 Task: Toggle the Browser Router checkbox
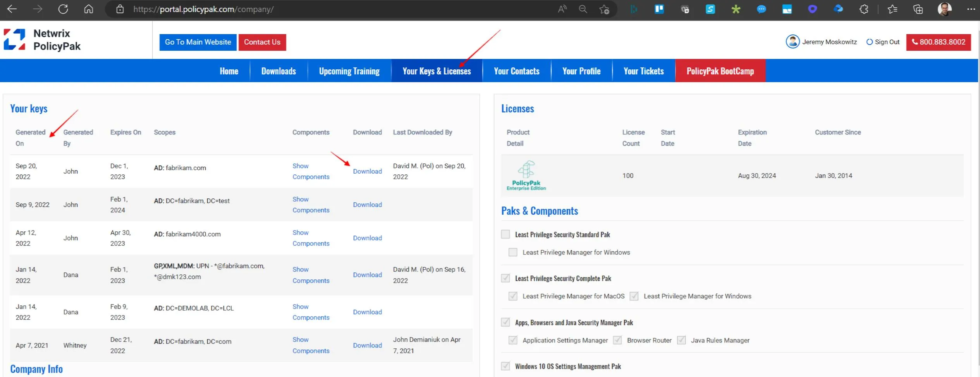(x=617, y=341)
